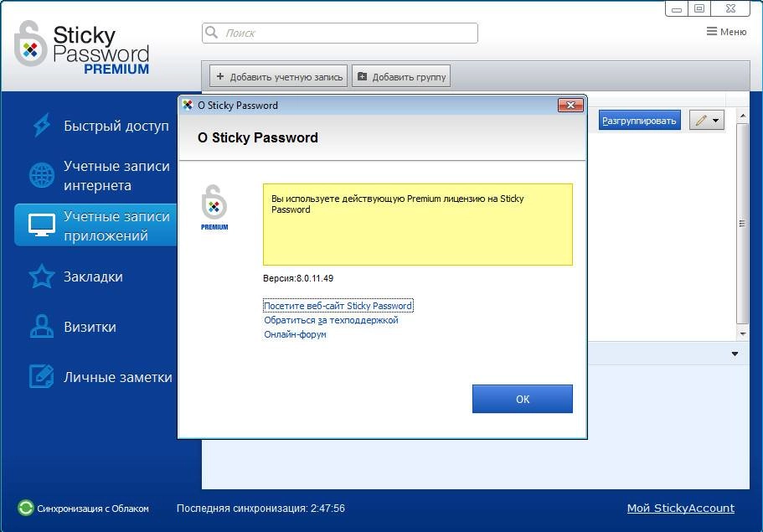763x532 pixels.
Task: Click the list vertical scrollbar
Action: [742, 224]
